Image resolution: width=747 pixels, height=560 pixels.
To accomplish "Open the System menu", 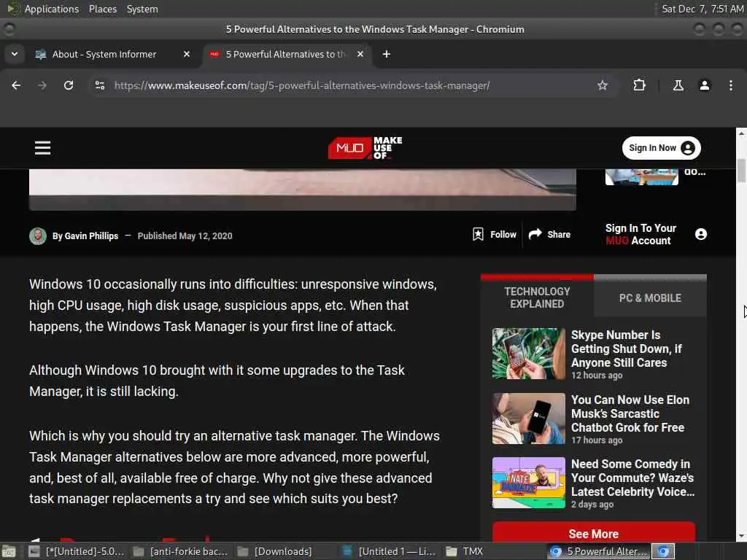I will click(x=142, y=9).
